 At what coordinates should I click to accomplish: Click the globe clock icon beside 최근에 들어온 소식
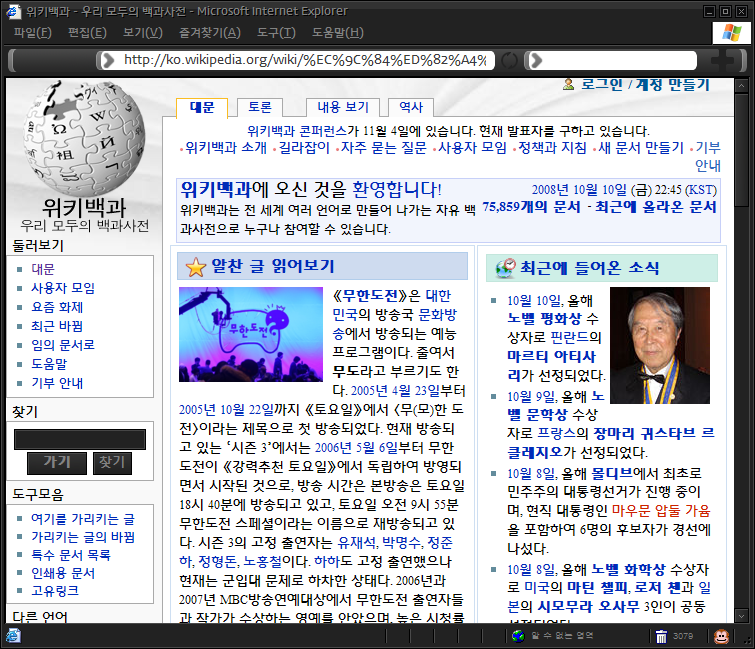[505, 268]
